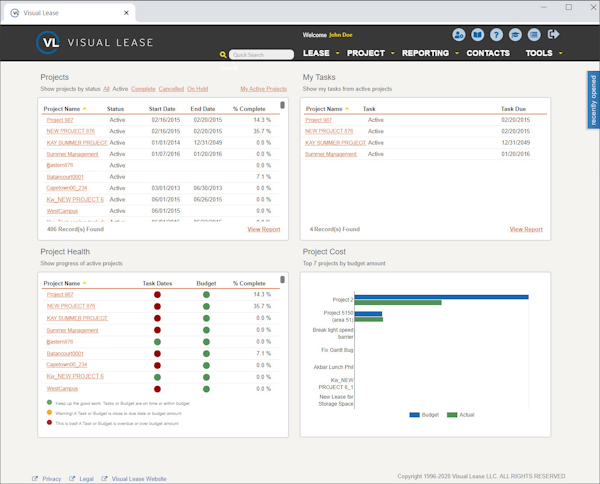Sort Project Health by Budget header
This screenshot has height=484, width=600.
(206, 283)
